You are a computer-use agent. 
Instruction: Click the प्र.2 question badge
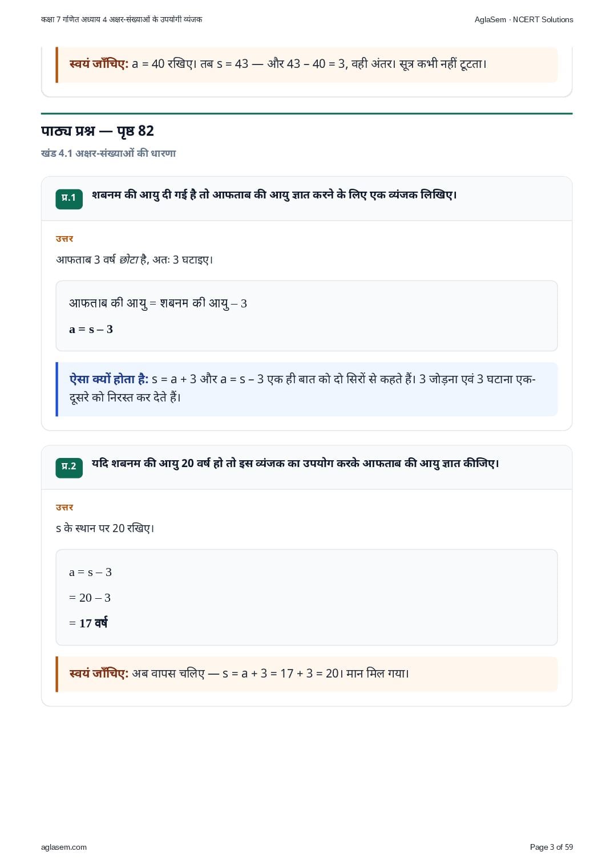point(69,467)
